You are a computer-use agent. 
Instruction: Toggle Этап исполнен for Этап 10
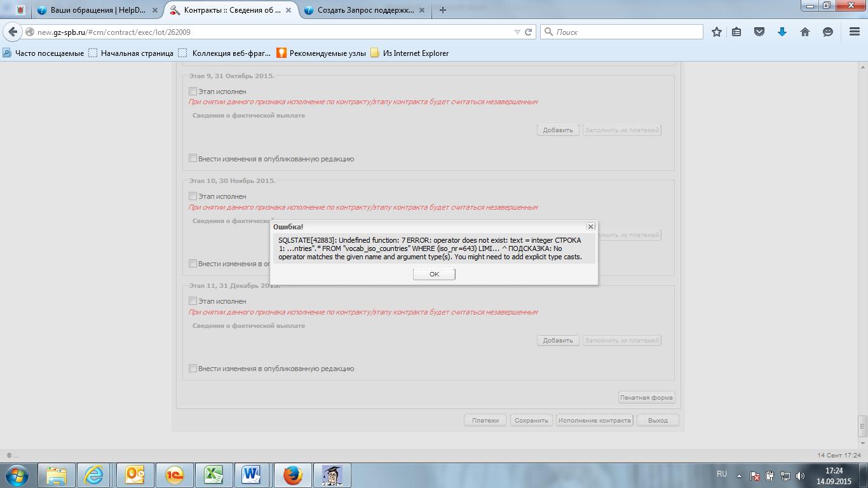[x=193, y=196]
